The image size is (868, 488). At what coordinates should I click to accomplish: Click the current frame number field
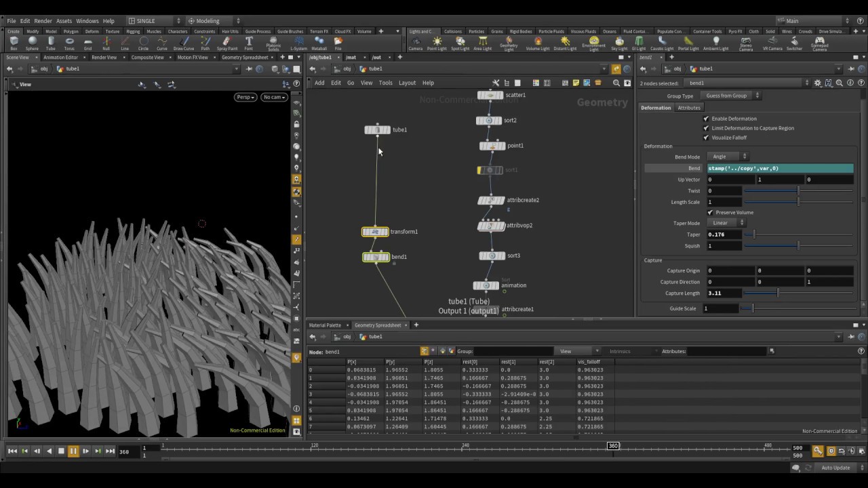(x=127, y=451)
